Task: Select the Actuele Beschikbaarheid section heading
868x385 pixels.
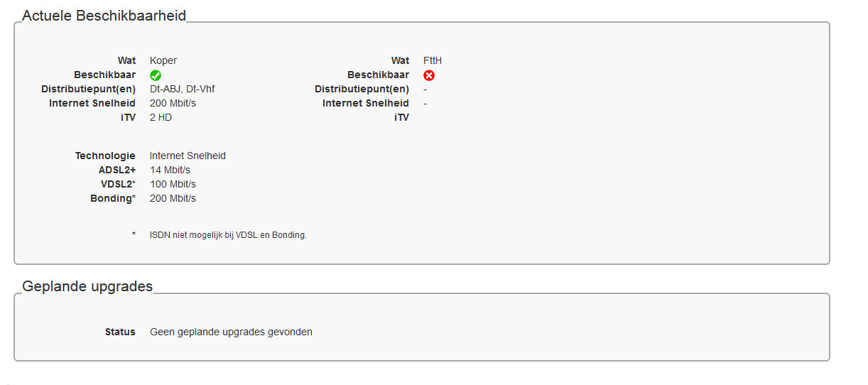Action: (104, 16)
